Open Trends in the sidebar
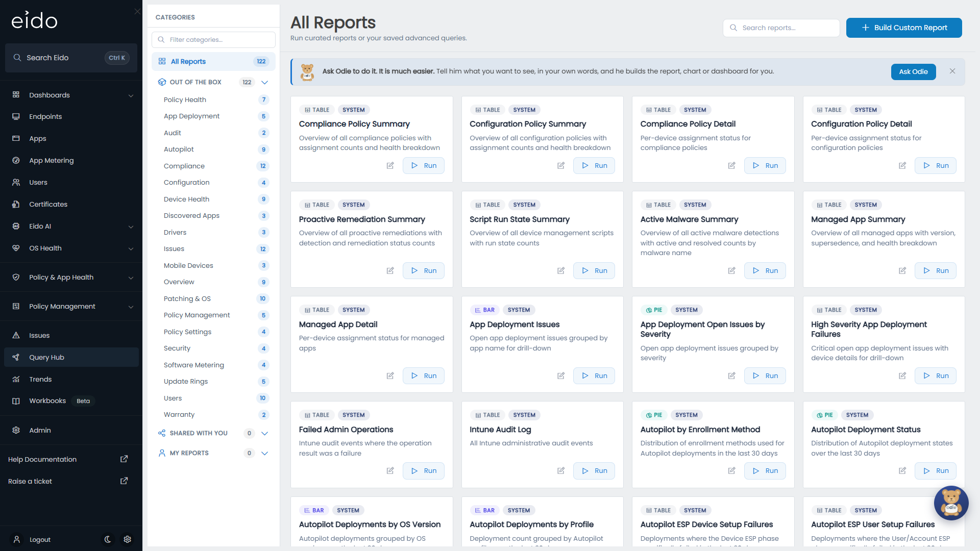The width and height of the screenshot is (980, 551). point(71,379)
